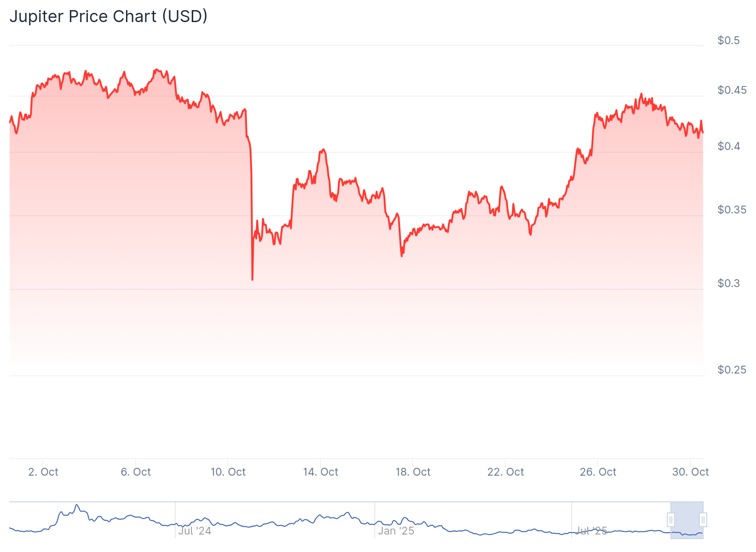Image resolution: width=756 pixels, height=552 pixels.
Task: Click the right navigator range handle
Action: coord(703,520)
